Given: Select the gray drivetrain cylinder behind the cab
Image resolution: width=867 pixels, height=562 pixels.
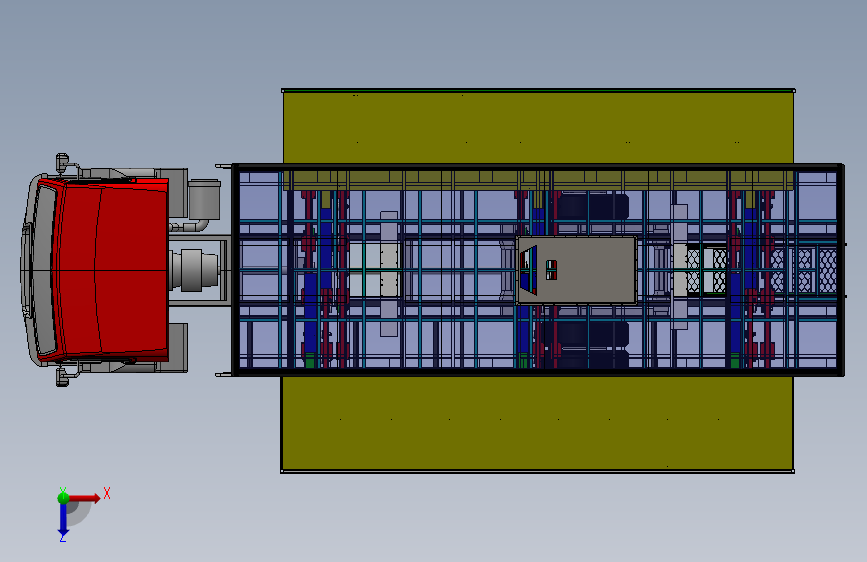Looking at the screenshot, I should click(x=195, y=270).
